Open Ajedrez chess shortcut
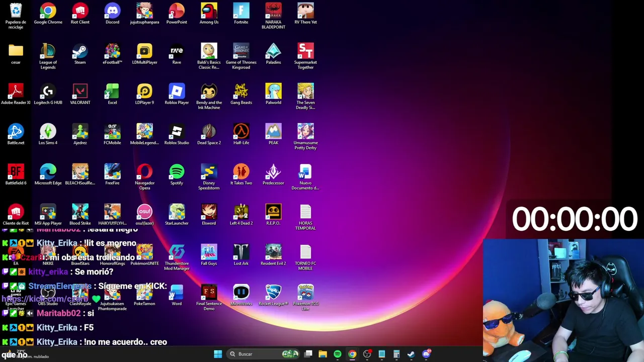644x362 pixels. tap(80, 134)
